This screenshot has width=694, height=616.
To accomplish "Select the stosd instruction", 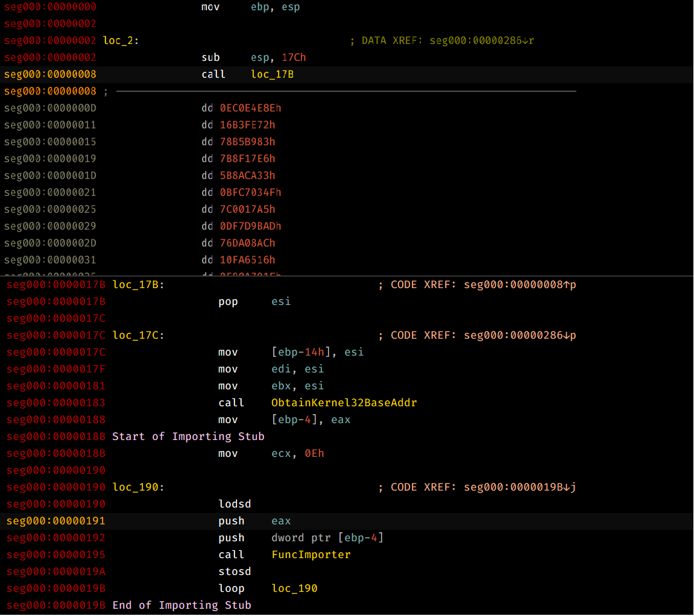I will [x=235, y=571].
